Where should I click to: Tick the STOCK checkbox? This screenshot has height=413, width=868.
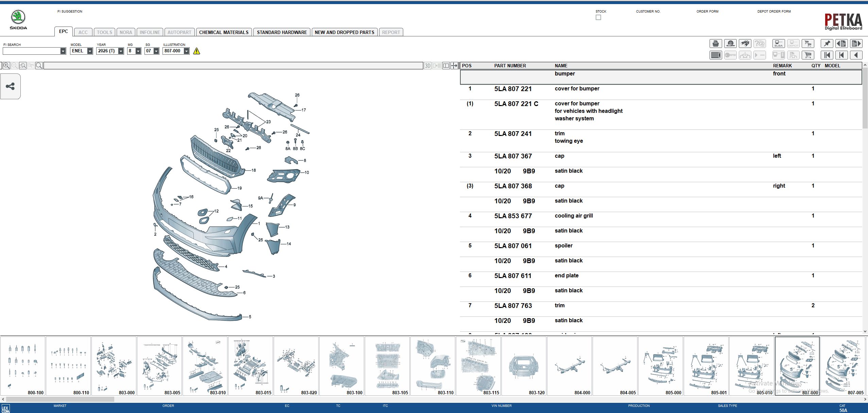tap(598, 17)
